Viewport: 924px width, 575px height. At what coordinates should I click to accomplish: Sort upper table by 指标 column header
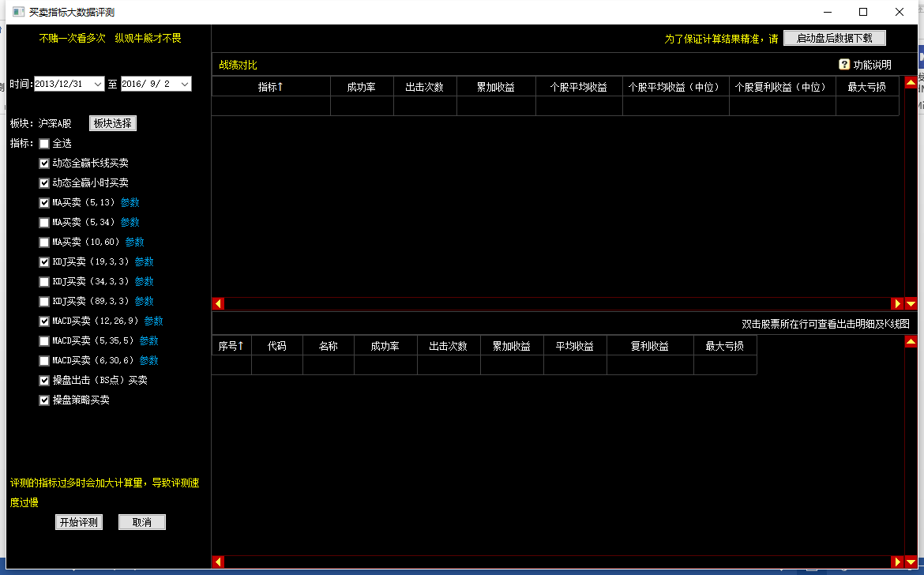click(x=271, y=87)
